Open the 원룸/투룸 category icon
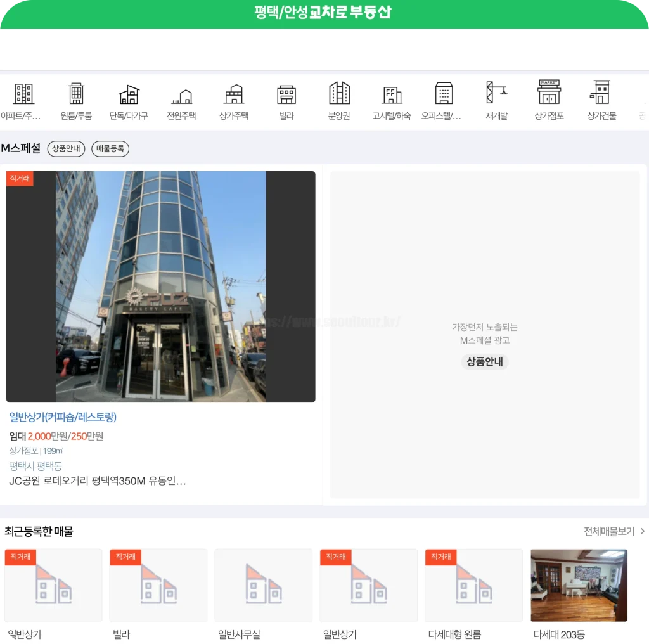Image resolution: width=649 pixels, height=644 pixels. [76, 94]
